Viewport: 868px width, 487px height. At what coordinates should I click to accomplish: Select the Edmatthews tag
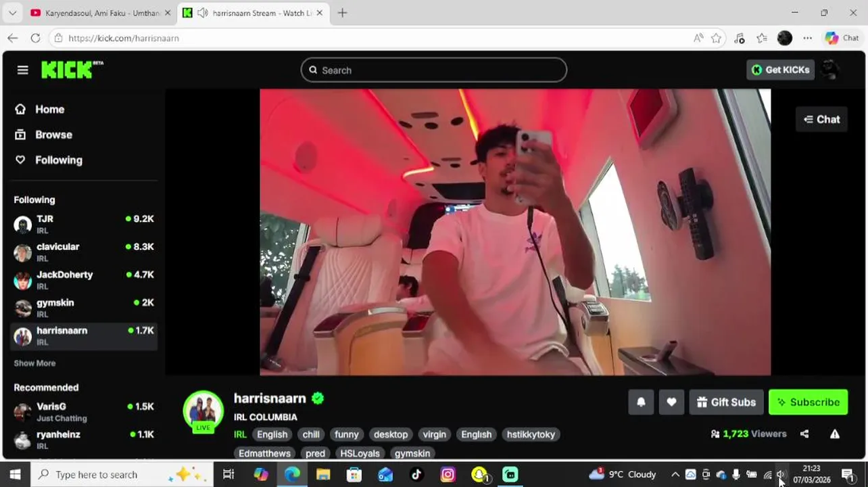coord(264,453)
